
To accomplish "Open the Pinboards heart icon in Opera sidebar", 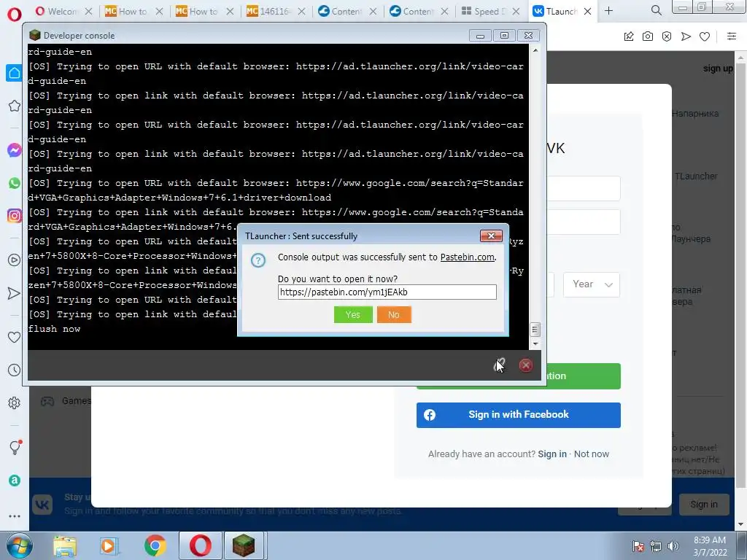I will [15, 337].
